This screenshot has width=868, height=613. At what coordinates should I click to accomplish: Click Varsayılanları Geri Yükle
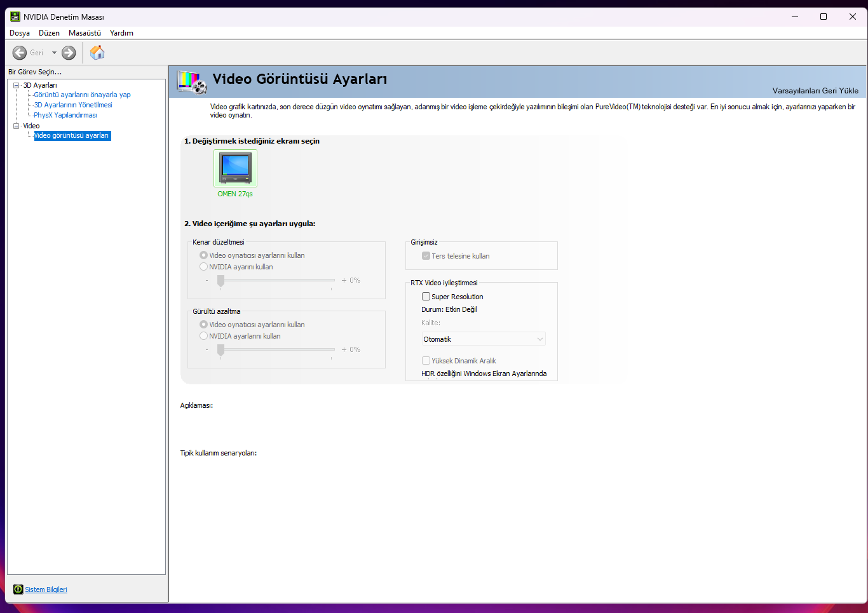click(x=815, y=90)
